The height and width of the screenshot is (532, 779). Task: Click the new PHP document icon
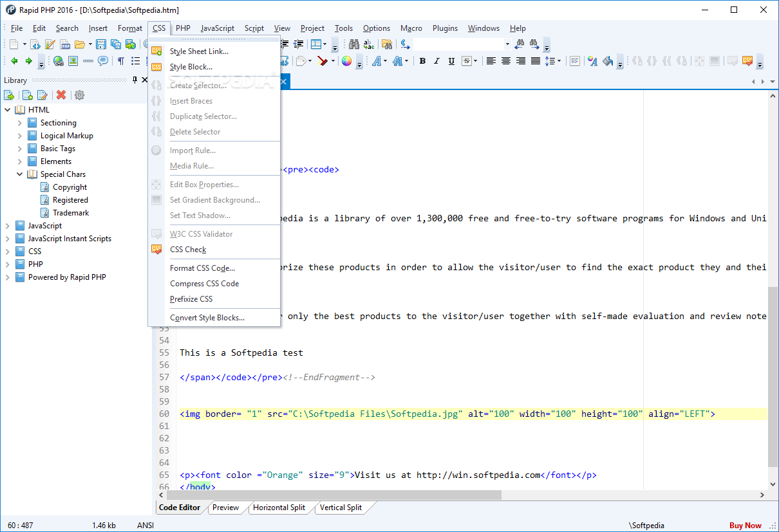(x=65, y=44)
